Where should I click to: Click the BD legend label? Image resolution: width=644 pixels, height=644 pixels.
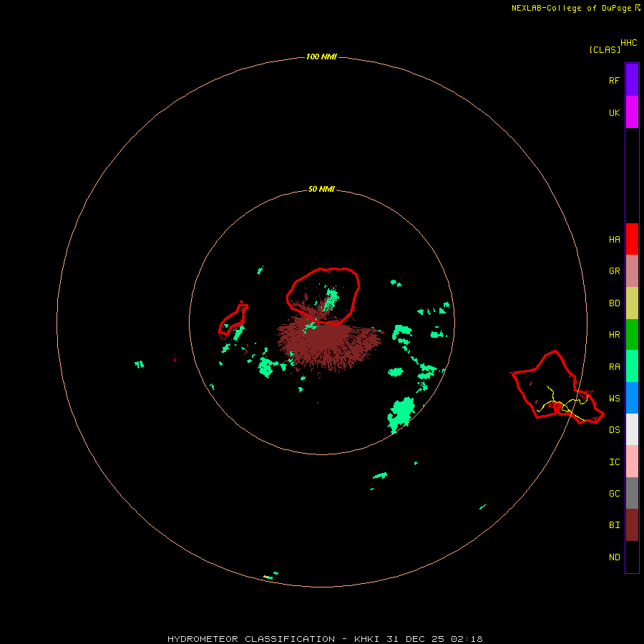pyautogui.click(x=615, y=303)
